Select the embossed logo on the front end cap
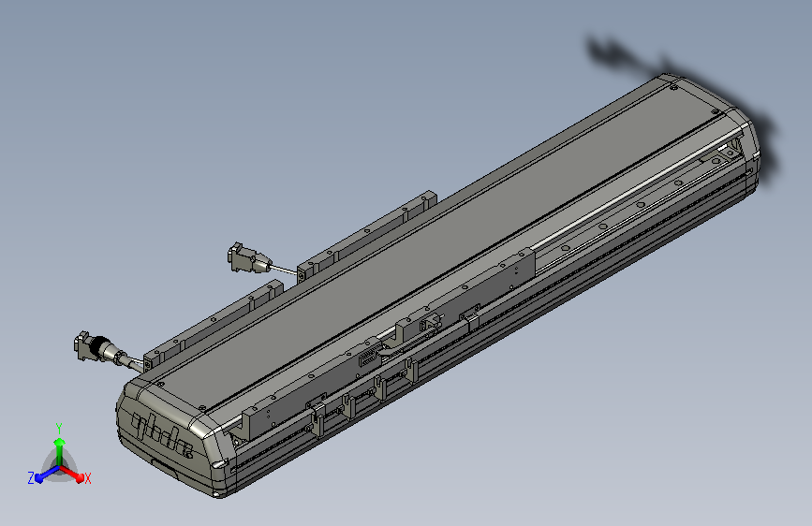 pyautogui.click(x=162, y=435)
